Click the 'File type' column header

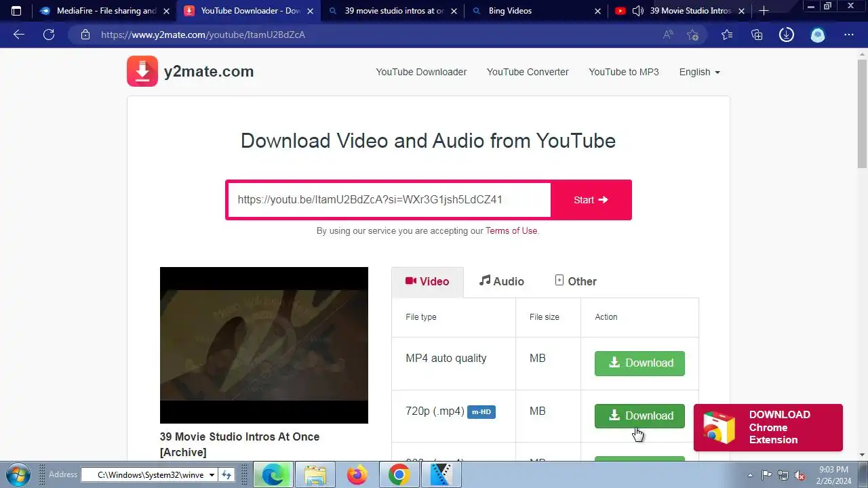coord(421,317)
